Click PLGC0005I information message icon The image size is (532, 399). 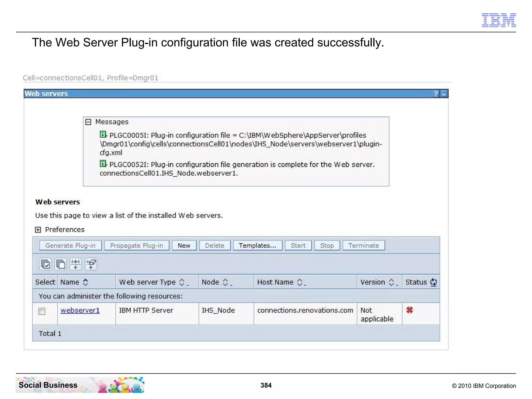click(103, 135)
